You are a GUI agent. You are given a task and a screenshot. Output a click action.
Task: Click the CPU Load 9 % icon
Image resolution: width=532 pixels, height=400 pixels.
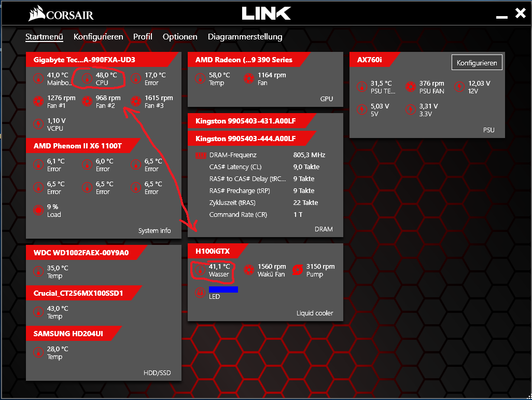(x=38, y=210)
